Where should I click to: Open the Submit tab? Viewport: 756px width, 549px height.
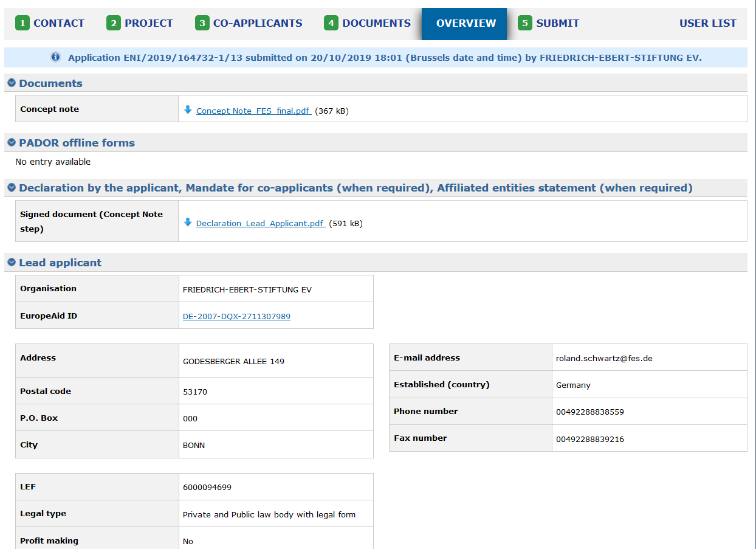(557, 24)
